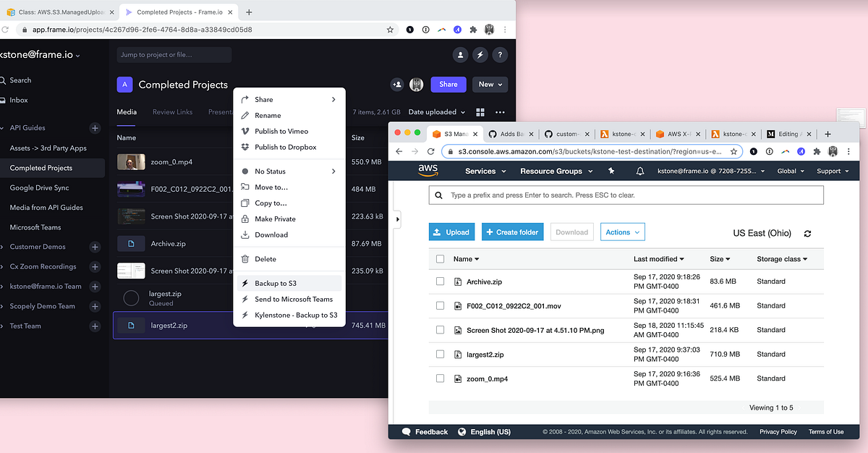Viewport: 868px width, 453px height.
Task: Open the Search panel in Frame.io sidebar
Action: click(22, 80)
